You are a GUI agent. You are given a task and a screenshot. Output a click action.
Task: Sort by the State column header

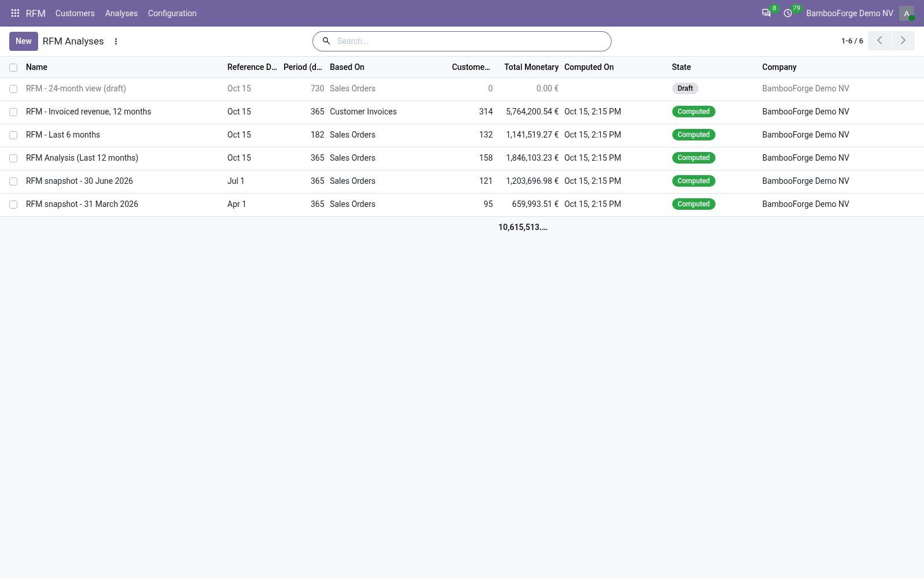click(681, 67)
